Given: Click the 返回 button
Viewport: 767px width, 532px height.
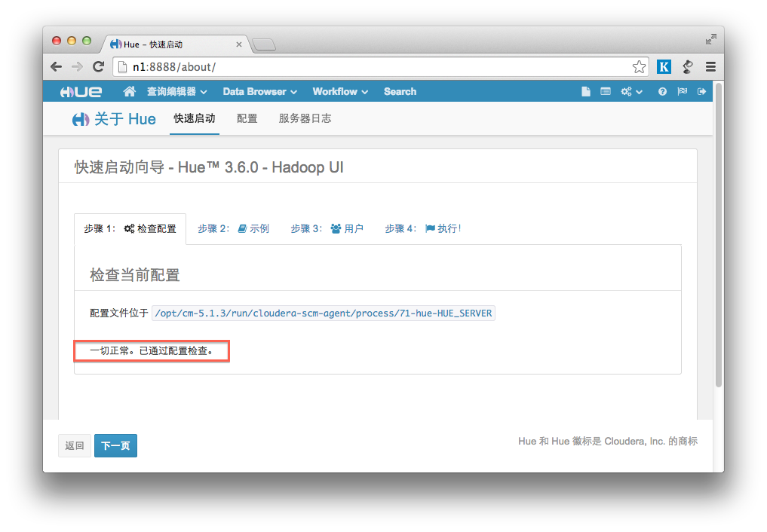Looking at the screenshot, I should 75,445.
